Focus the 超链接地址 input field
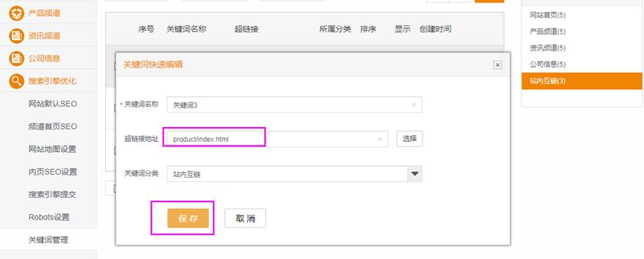The image size is (644, 259). [x=278, y=140]
